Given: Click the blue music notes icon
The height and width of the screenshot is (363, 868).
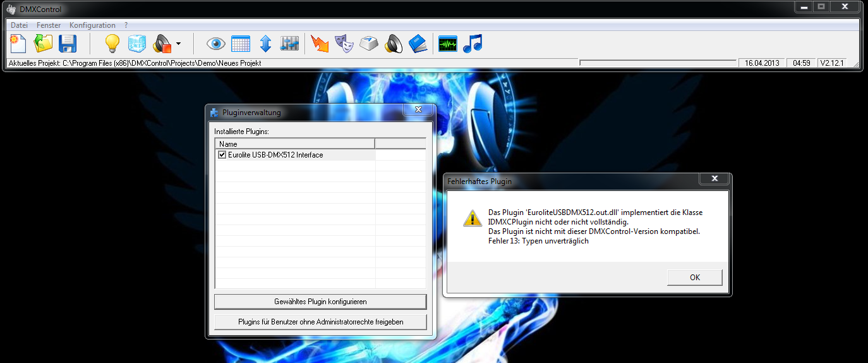Looking at the screenshot, I should click(x=473, y=44).
